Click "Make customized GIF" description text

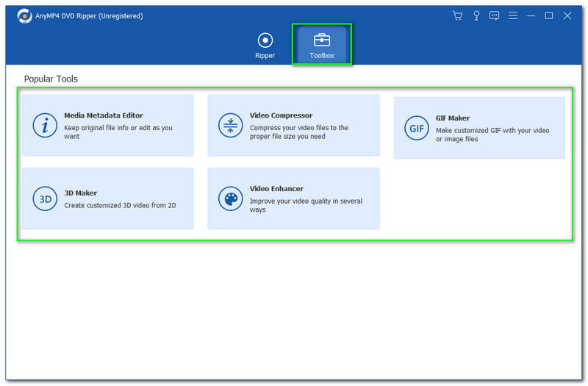492,135
